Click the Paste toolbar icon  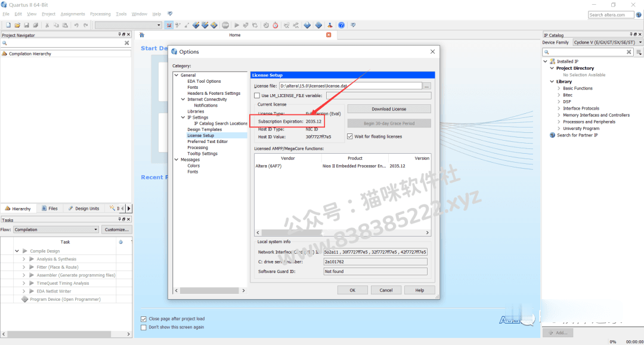click(66, 26)
